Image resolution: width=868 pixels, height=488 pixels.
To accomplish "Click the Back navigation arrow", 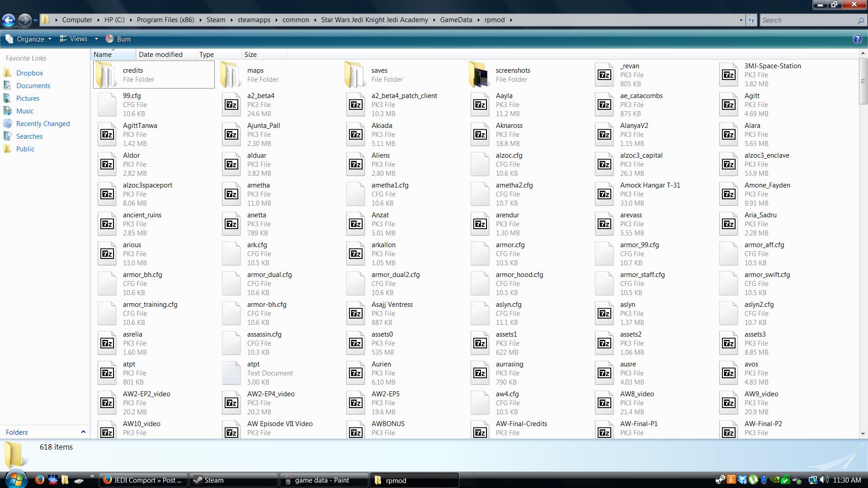I will pyautogui.click(x=9, y=20).
